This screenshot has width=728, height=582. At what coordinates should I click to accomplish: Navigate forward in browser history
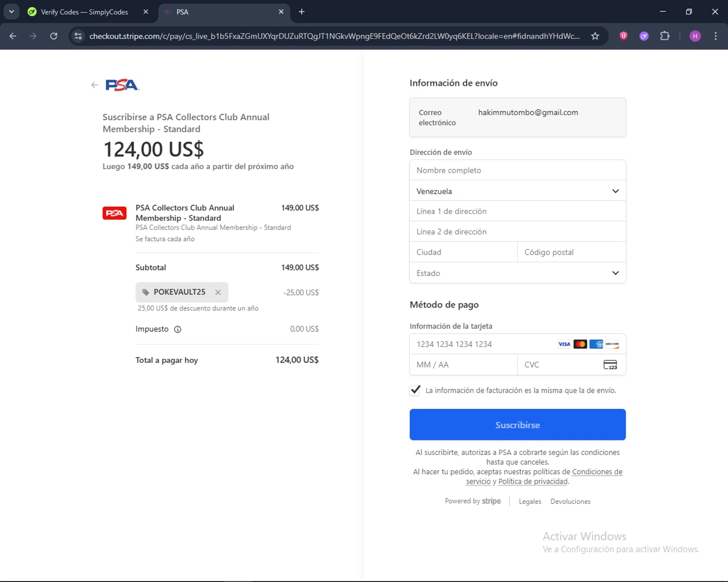pyautogui.click(x=33, y=36)
